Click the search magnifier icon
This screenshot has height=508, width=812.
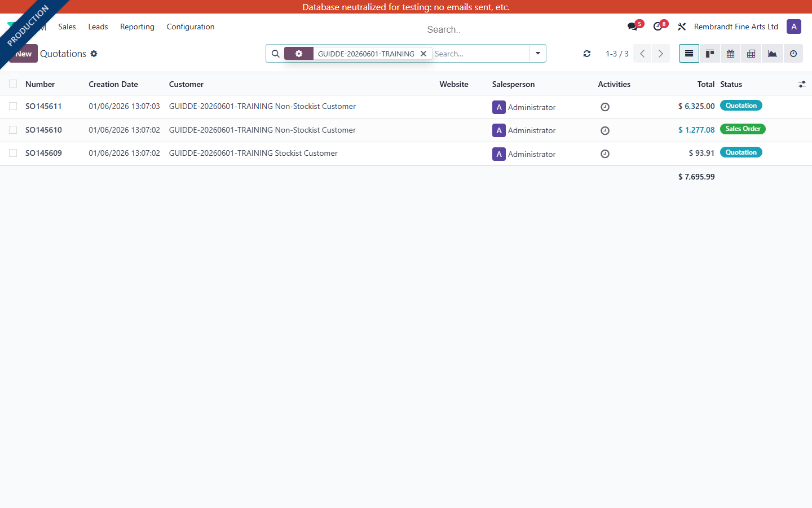click(x=276, y=54)
